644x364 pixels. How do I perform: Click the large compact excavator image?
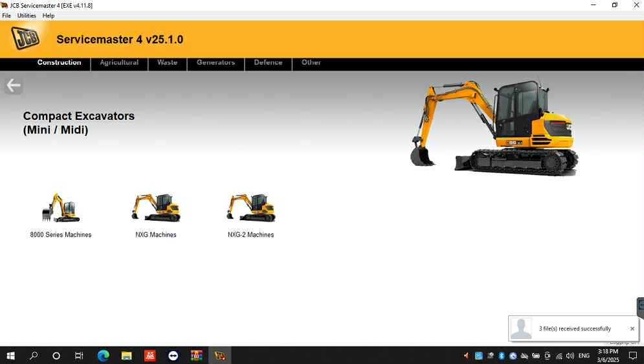pyautogui.click(x=494, y=128)
